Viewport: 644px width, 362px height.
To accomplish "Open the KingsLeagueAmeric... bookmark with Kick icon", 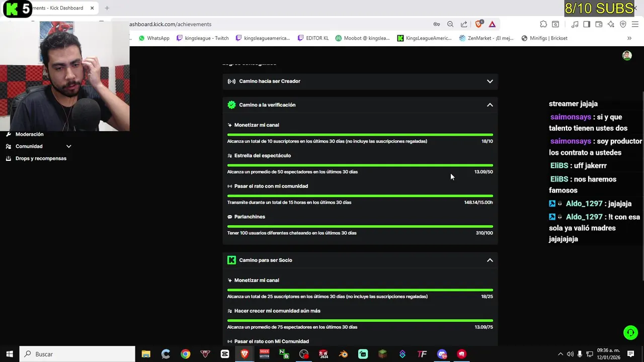I will [424, 38].
